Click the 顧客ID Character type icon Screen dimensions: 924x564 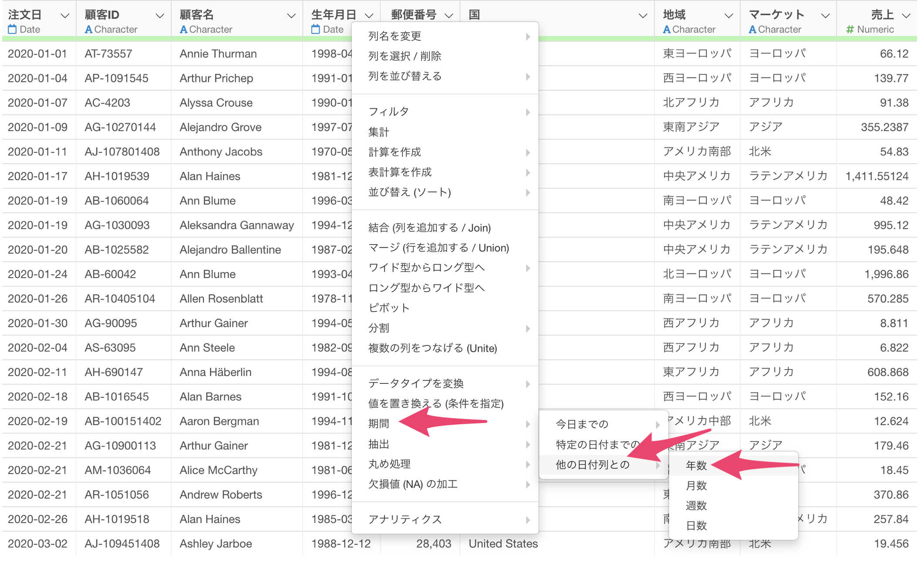88,30
